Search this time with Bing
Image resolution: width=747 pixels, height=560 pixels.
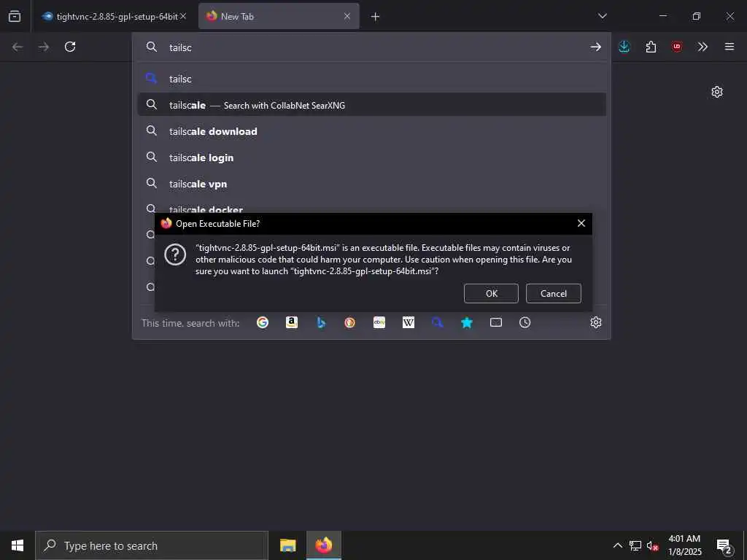click(321, 322)
